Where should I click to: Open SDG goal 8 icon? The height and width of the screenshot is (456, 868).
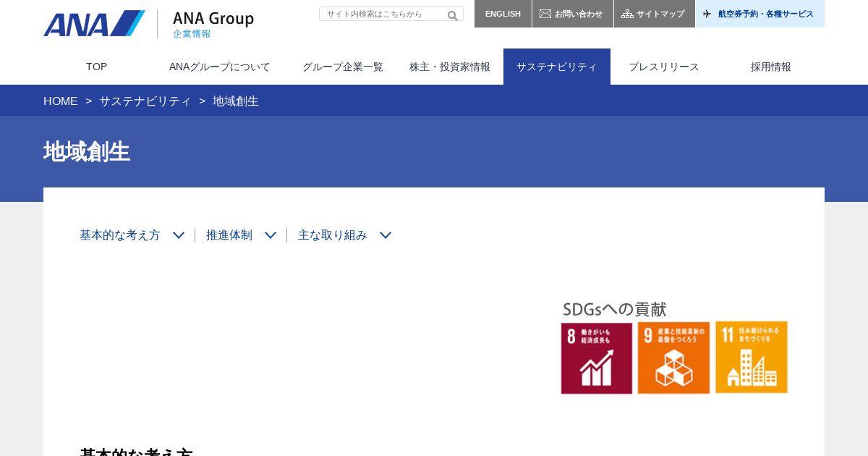pyautogui.click(x=597, y=358)
